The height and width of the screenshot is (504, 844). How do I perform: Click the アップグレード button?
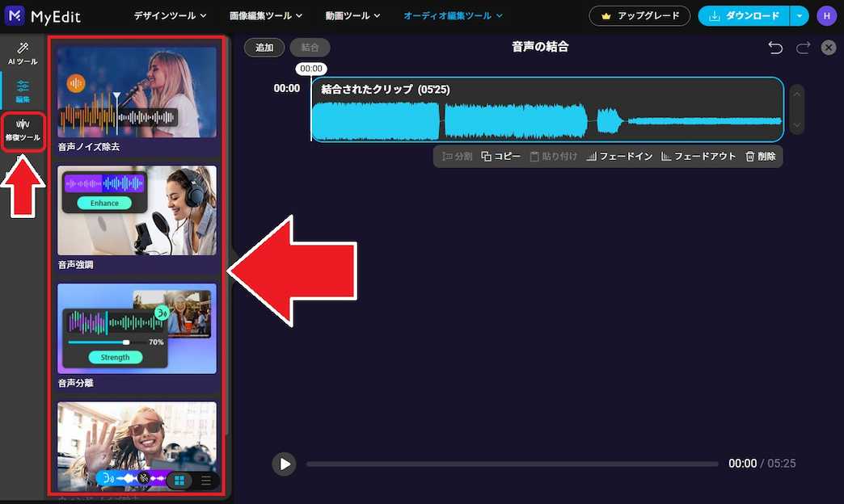(x=639, y=15)
